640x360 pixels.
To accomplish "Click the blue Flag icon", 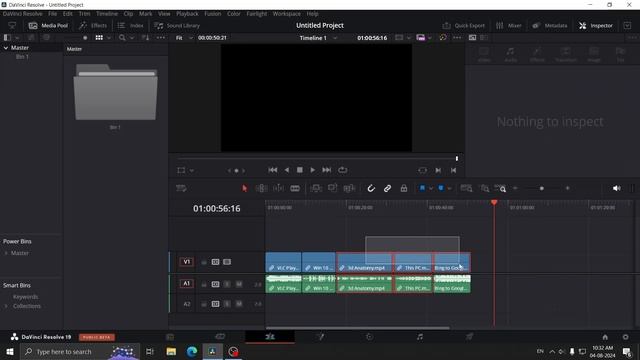I will pos(422,188).
